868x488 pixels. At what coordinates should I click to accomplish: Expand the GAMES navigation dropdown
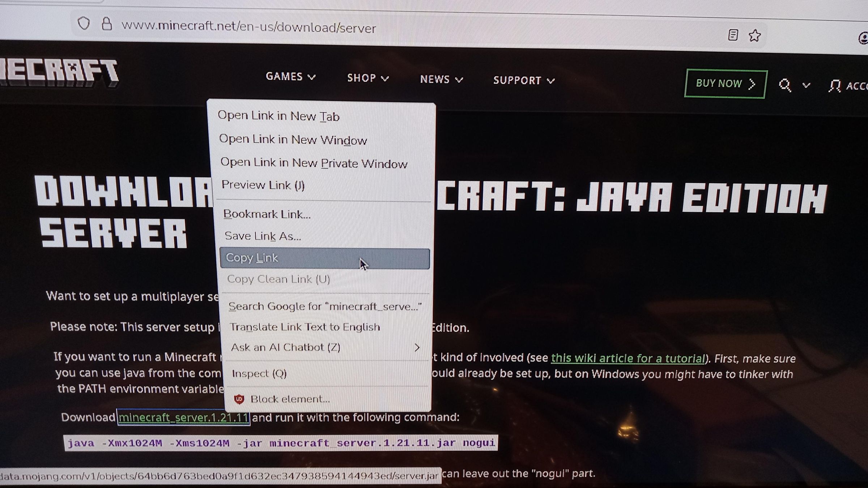coord(290,76)
